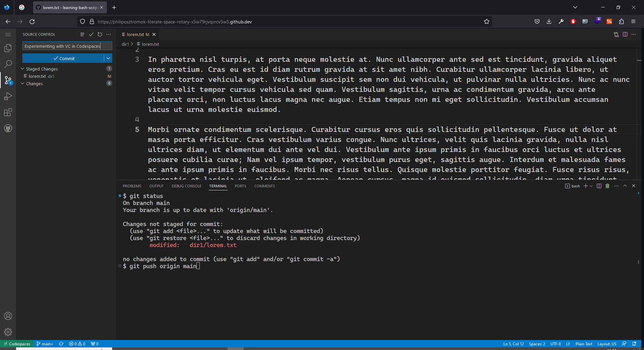Select staged file lorem.txt
Screen dimensions: 644x350
tap(66, 76)
